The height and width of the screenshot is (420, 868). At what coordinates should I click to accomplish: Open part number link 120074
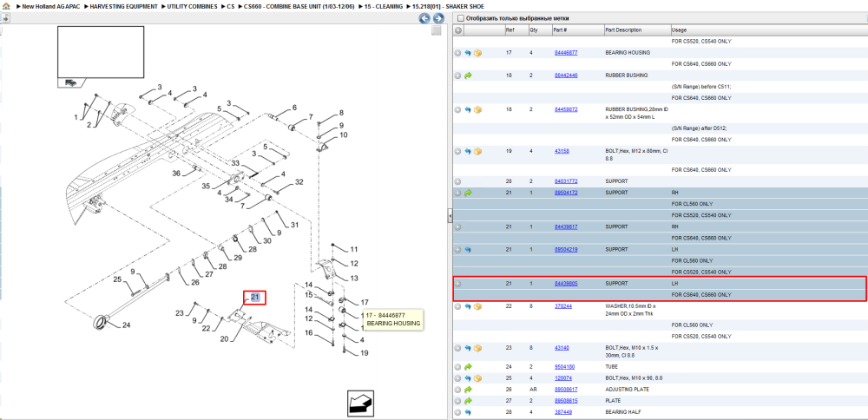coord(563,378)
